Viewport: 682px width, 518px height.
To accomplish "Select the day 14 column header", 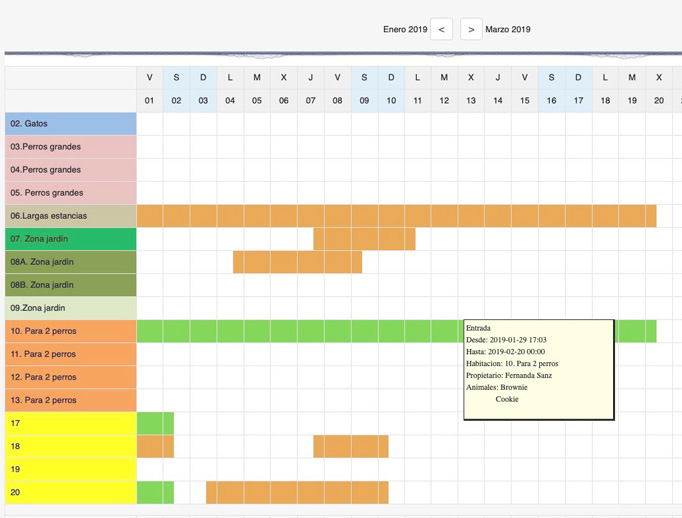I will (x=498, y=101).
